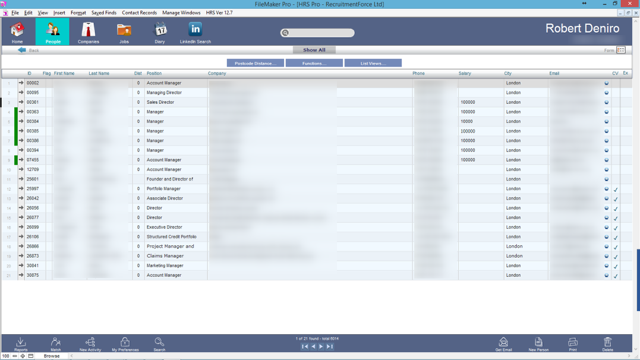
Task: Sort by the Company column header
Action: point(217,73)
